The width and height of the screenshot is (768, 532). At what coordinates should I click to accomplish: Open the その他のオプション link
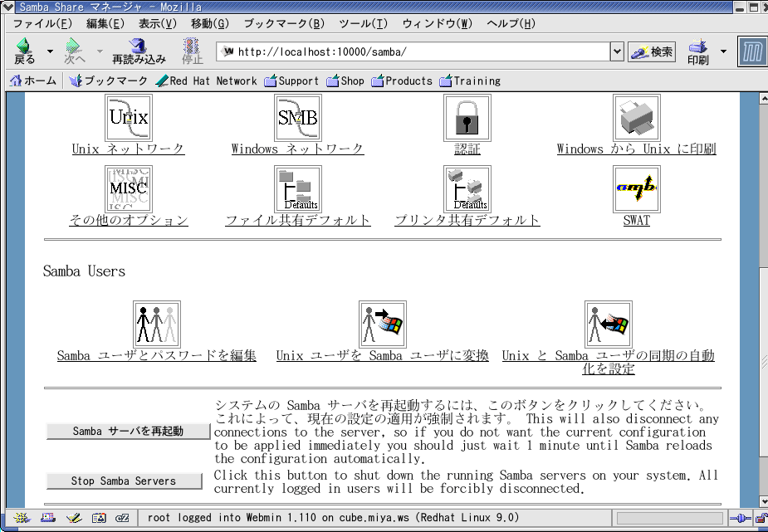(x=129, y=220)
